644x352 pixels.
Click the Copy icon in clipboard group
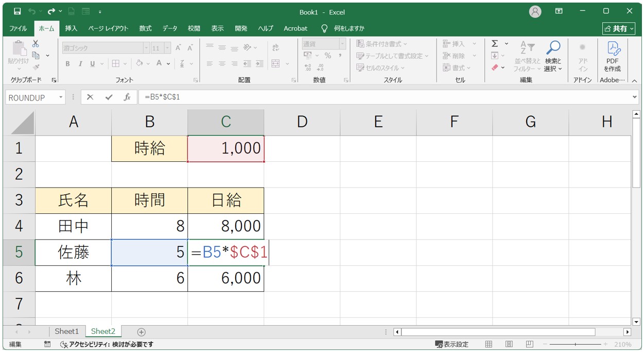click(36, 55)
